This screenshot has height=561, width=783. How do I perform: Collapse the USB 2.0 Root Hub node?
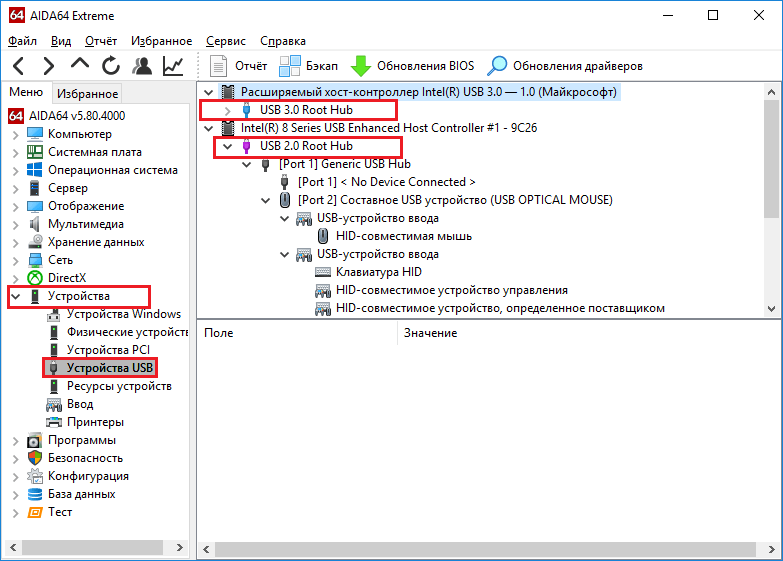tap(228, 146)
